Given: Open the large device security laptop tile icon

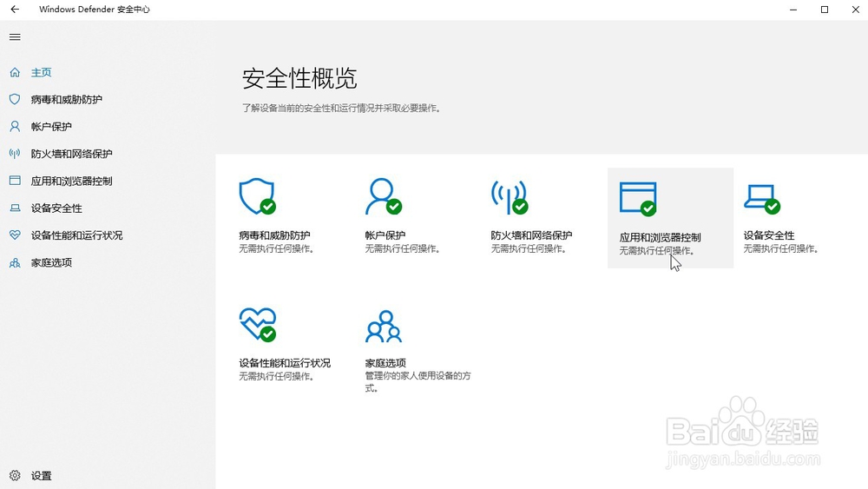Looking at the screenshot, I should point(762,199).
